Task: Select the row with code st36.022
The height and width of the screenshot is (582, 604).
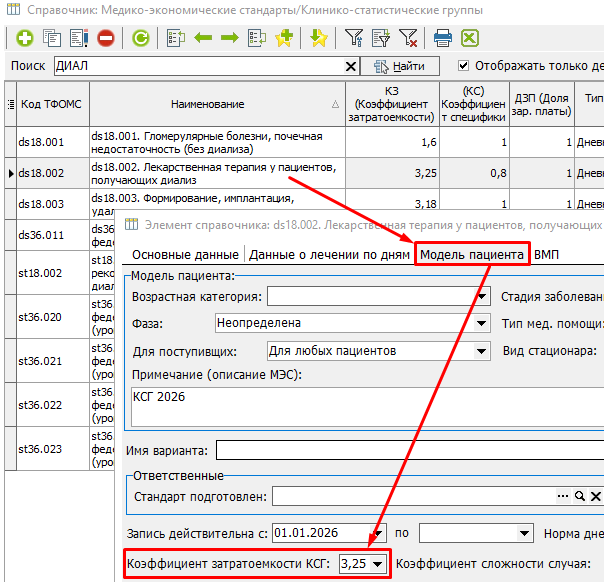Action: click(53, 405)
